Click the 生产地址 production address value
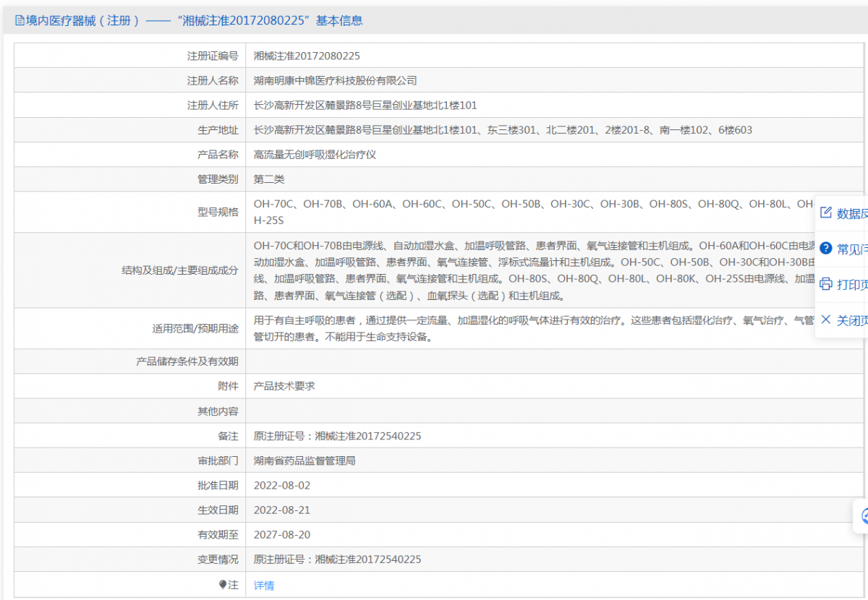The height and width of the screenshot is (600, 868). pos(503,130)
